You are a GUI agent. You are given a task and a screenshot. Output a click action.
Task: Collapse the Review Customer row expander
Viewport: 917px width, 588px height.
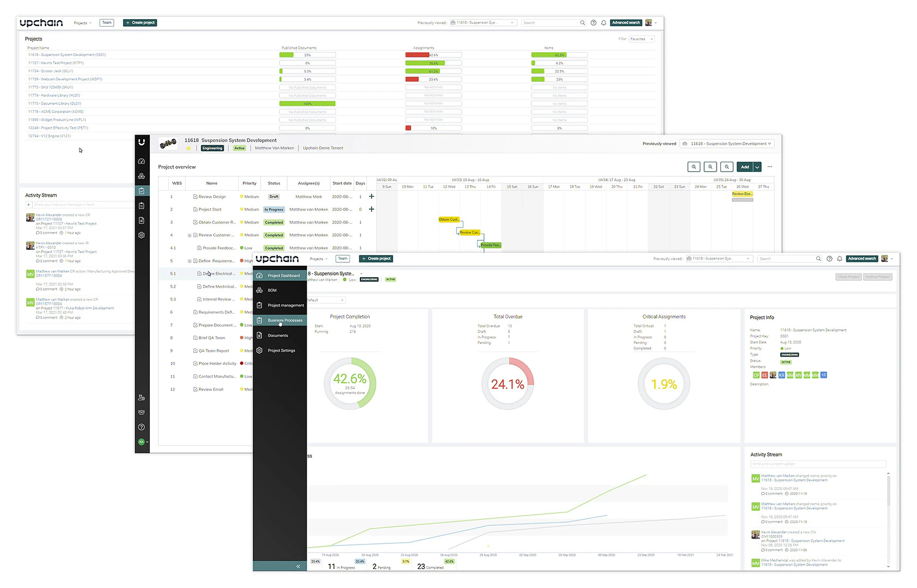(x=189, y=235)
